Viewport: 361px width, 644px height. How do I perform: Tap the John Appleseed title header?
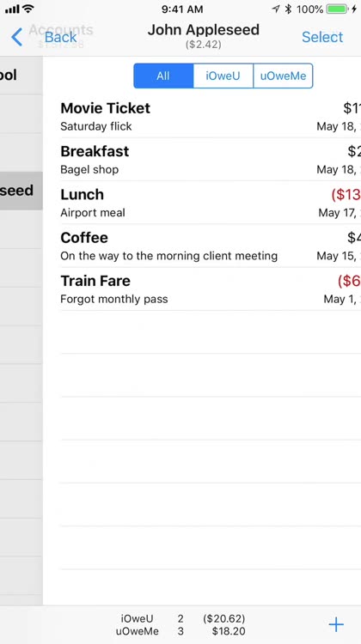204,30
